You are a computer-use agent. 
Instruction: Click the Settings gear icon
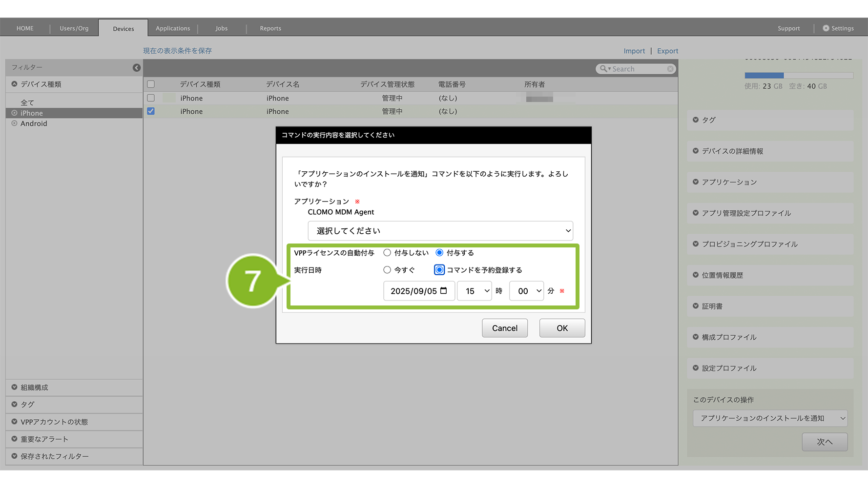click(826, 28)
